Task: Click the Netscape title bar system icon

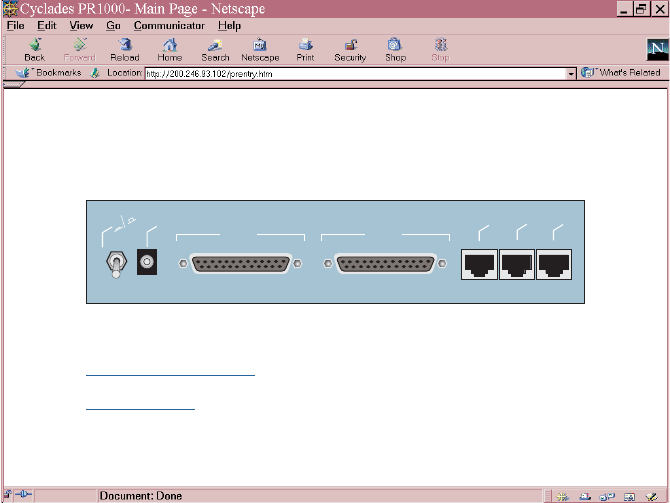Action: pos(10,9)
